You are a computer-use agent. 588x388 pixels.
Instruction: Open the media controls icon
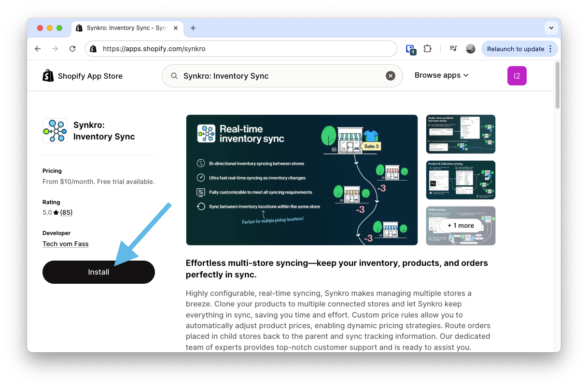[453, 49]
